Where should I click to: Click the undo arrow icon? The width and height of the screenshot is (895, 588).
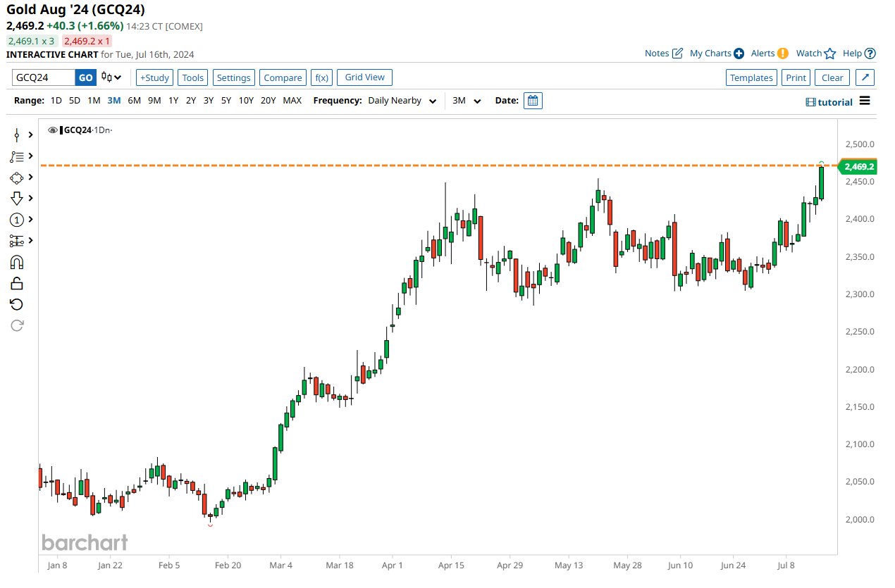(17, 304)
